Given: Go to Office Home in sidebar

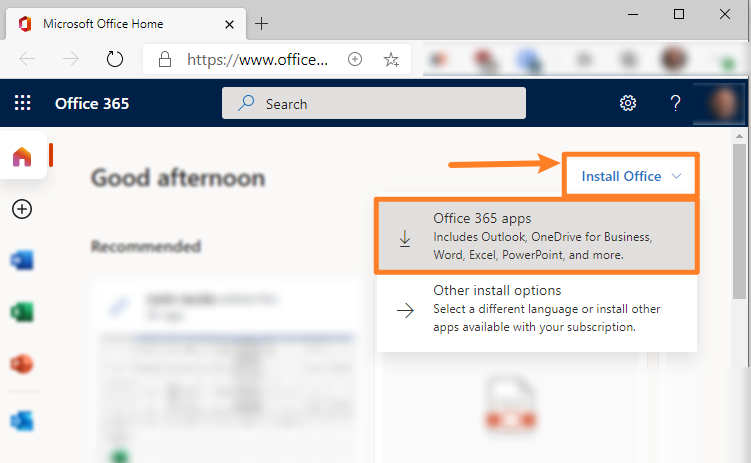Looking at the screenshot, I should (x=22, y=157).
